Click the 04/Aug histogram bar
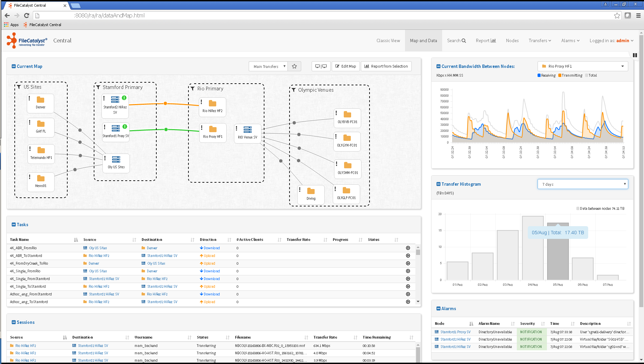The width and height of the screenshot is (644, 364). (533, 248)
